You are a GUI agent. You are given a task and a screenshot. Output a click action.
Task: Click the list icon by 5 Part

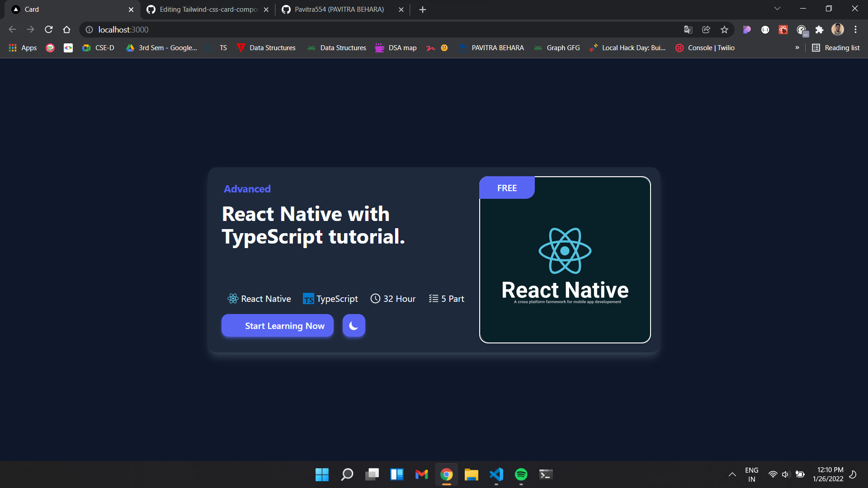434,299
